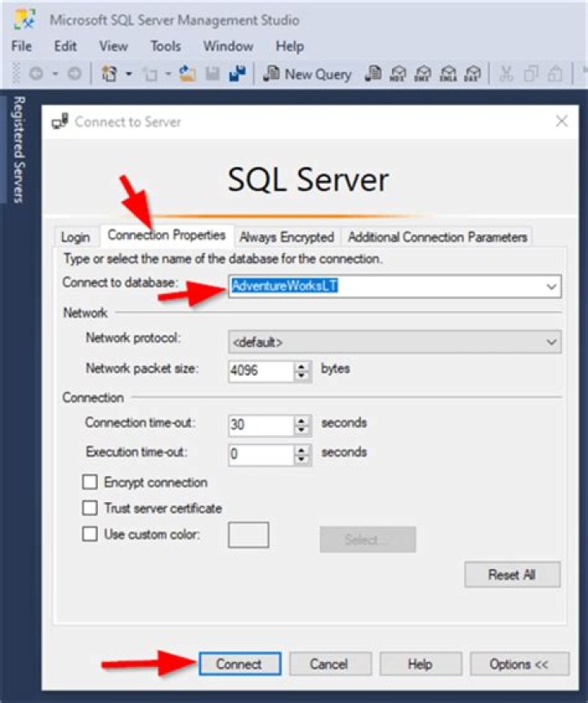Viewport: 588px width, 703px height.
Task: Click the custom color swatch box
Action: 248,536
